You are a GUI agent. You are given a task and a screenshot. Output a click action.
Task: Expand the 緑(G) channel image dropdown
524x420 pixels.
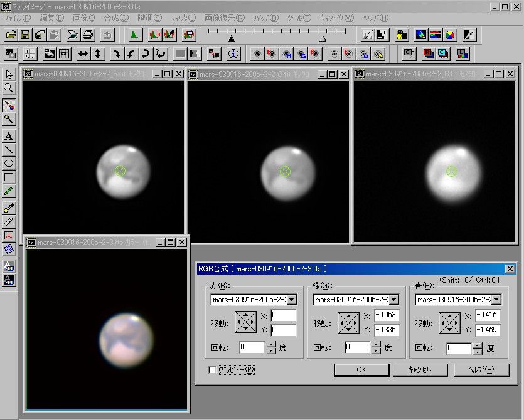click(x=393, y=300)
